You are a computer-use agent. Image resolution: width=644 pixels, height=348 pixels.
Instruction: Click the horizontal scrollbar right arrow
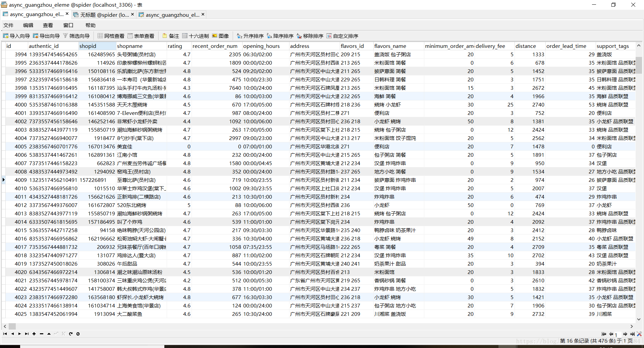(x=632, y=326)
